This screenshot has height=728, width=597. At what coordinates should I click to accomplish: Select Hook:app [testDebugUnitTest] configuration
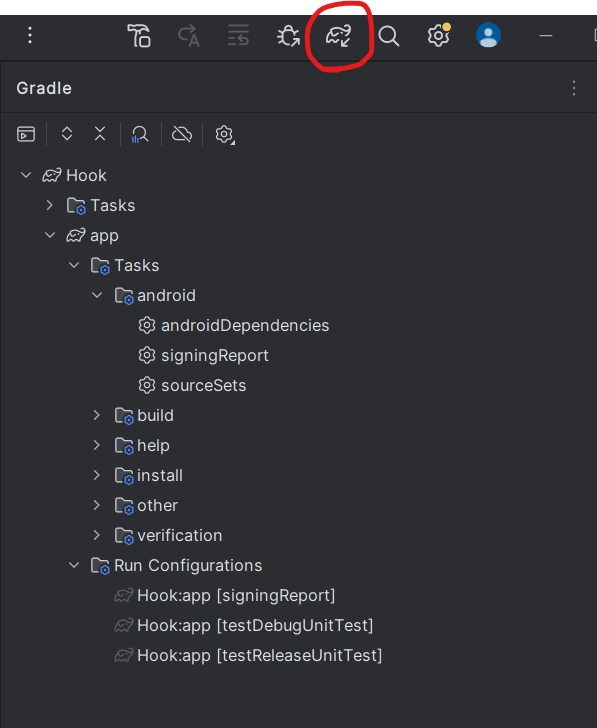255,625
